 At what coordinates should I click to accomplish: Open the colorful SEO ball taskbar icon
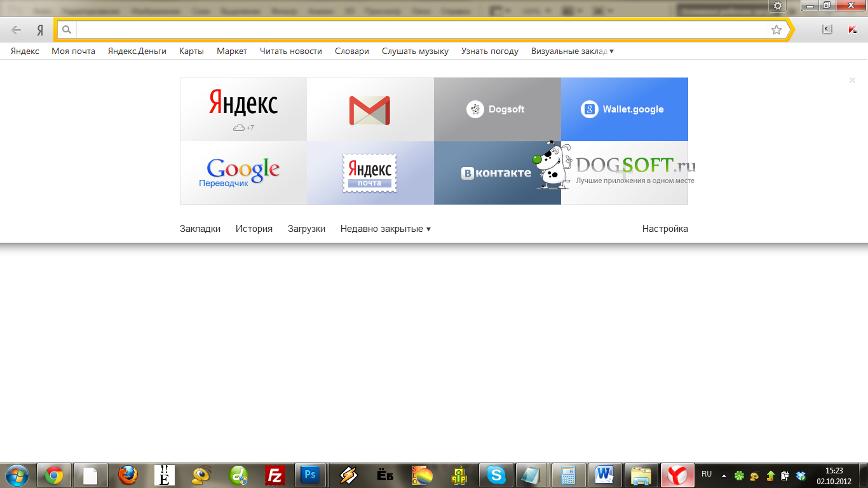click(x=423, y=475)
